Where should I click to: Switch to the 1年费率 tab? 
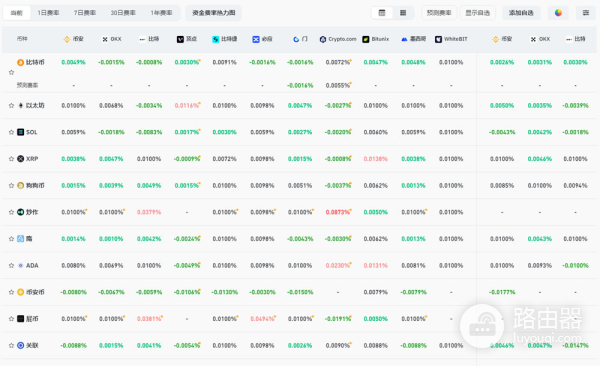[x=161, y=13]
